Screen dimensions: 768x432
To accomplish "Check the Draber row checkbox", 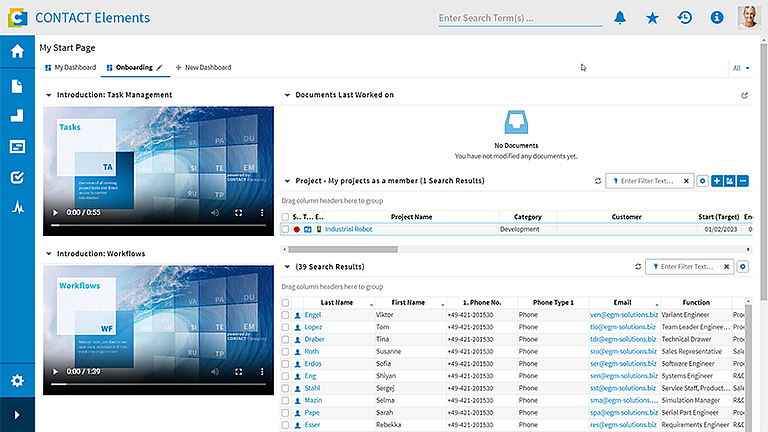I will click(285, 339).
